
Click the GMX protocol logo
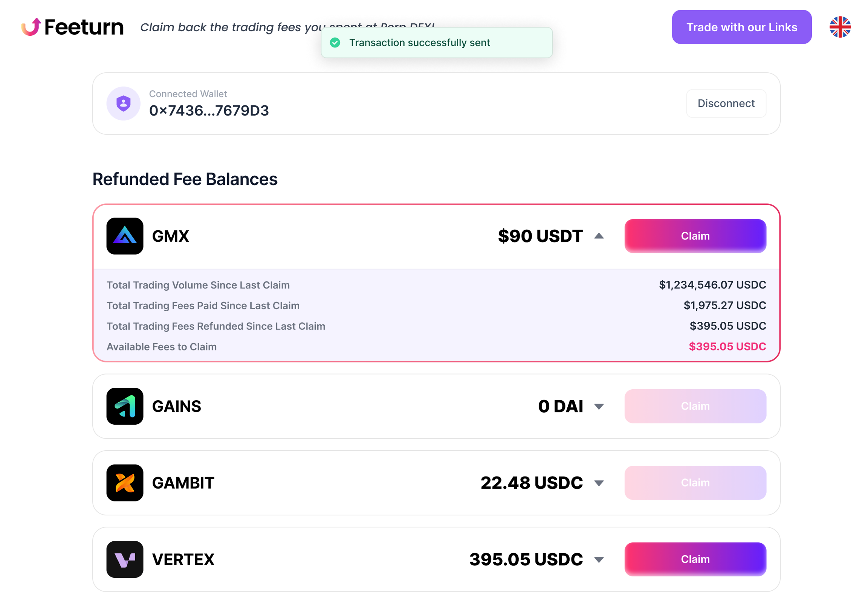125,236
